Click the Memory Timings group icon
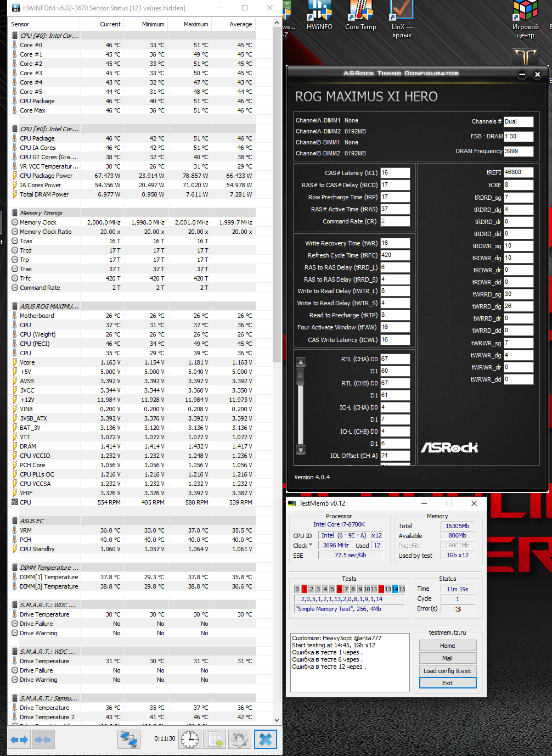This screenshot has height=756, width=552. pyautogui.click(x=15, y=213)
